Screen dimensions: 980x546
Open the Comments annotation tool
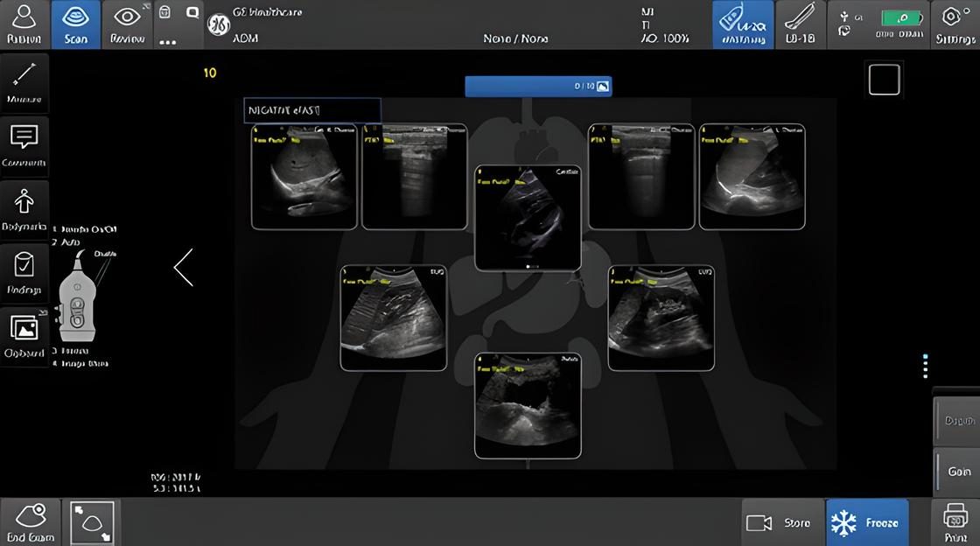[x=24, y=144]
